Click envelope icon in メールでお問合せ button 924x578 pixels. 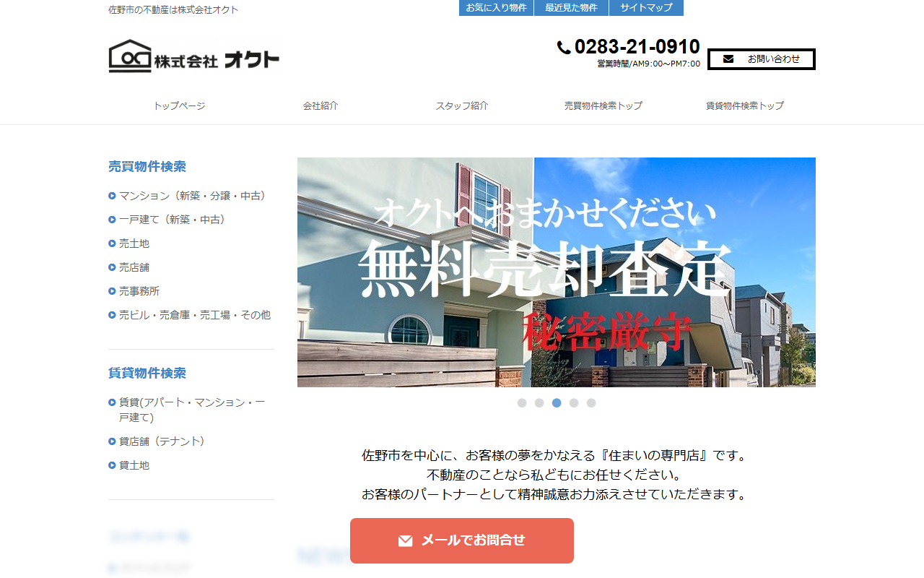tap(406, 540)
